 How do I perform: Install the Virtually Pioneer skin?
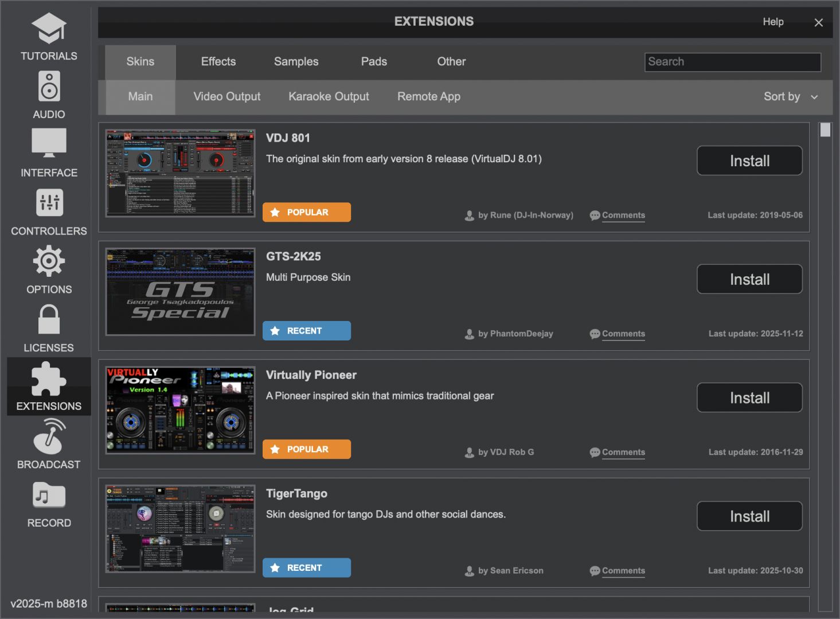pyautogui.click(x=749, y=398)
